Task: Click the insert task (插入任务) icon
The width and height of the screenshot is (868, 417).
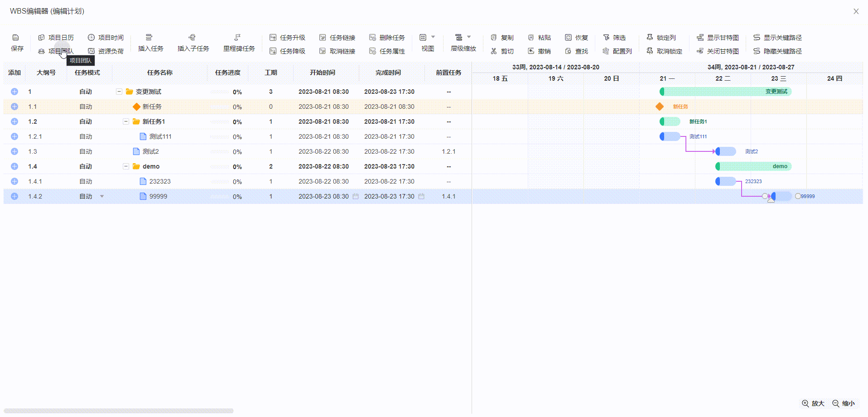Action: tap(149, 38)
